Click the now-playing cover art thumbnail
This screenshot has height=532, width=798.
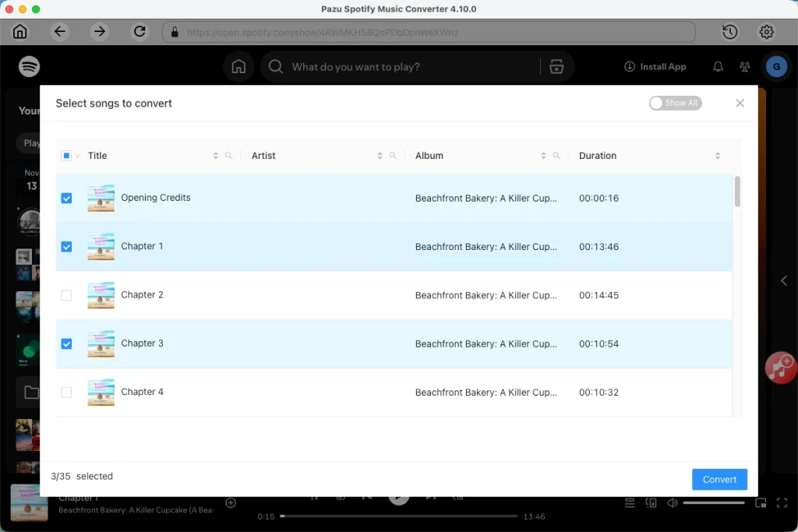click(29, 502)
